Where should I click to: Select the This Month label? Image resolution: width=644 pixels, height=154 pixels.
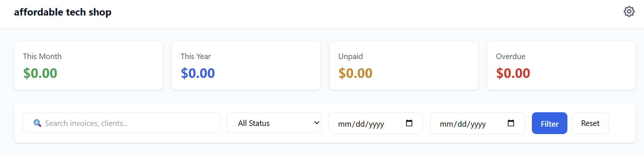42,57
